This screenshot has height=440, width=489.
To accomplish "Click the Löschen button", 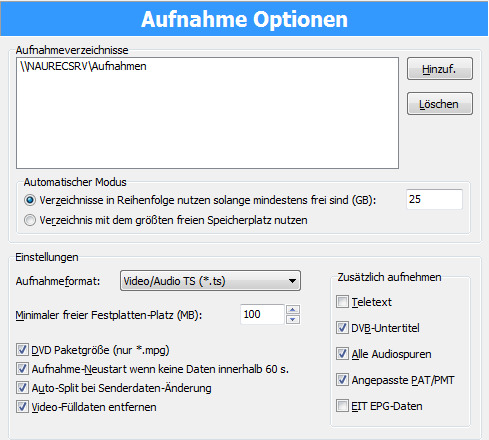I will (440, 104).
